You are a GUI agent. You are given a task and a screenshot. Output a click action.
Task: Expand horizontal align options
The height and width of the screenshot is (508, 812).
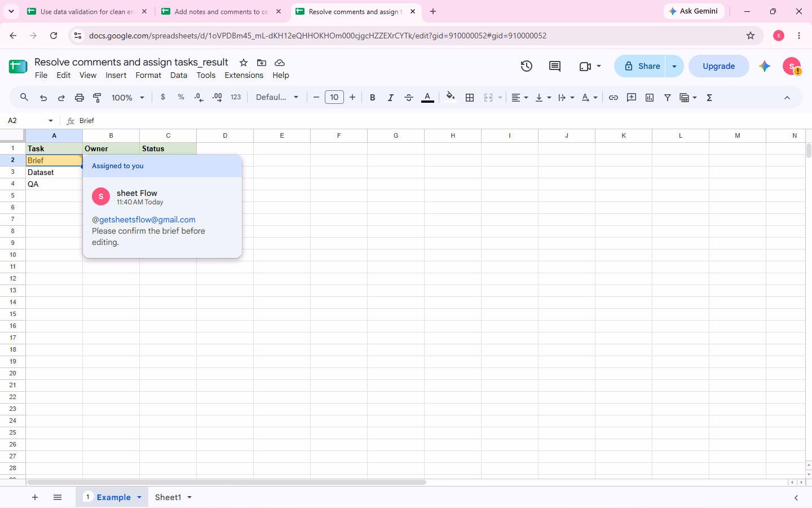click(519, 98)
